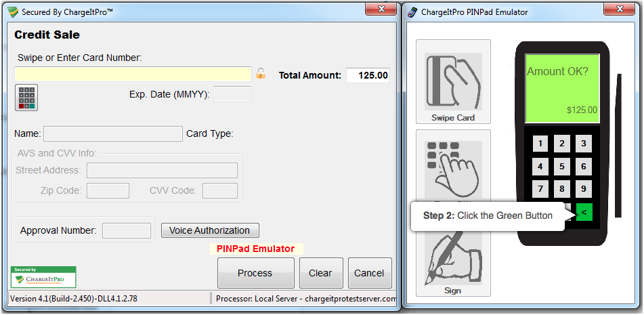The width and height of the screenshot is (644, 315).
Task: Click the Voice Authorization button
Action: coord(210,230)
